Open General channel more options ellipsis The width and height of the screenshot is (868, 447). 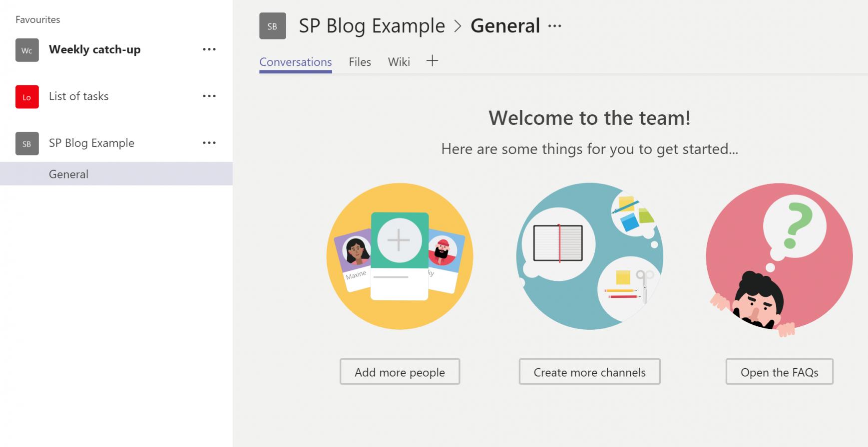pyautogui.click(x=555, y=26)
